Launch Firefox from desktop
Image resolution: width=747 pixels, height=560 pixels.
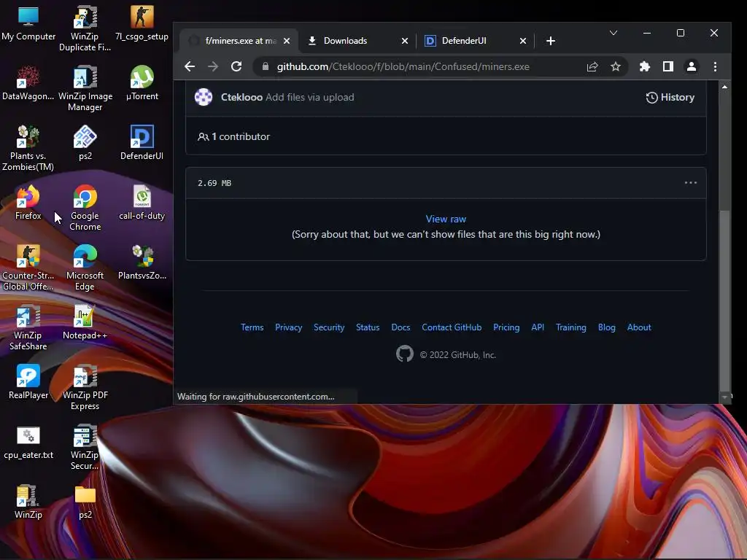28,203
